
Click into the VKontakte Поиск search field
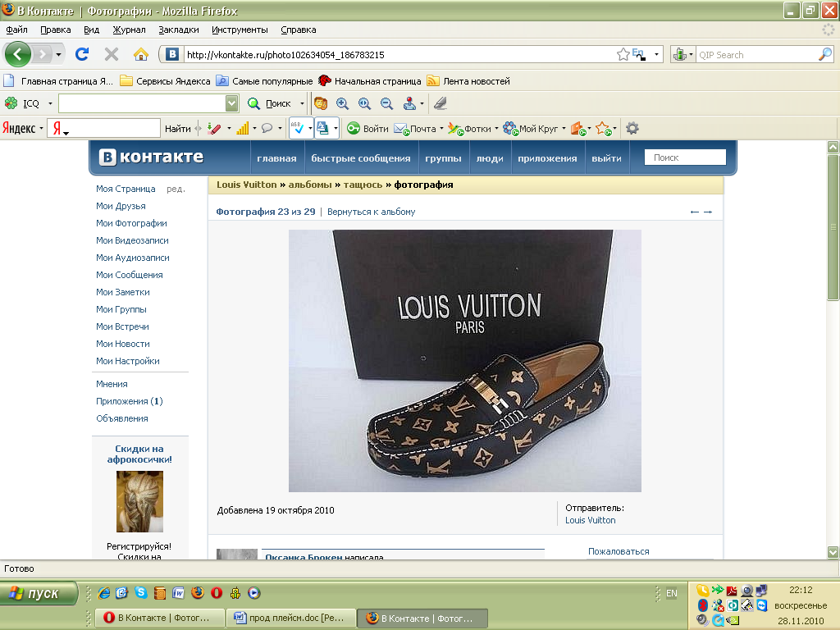coord(685,157)
